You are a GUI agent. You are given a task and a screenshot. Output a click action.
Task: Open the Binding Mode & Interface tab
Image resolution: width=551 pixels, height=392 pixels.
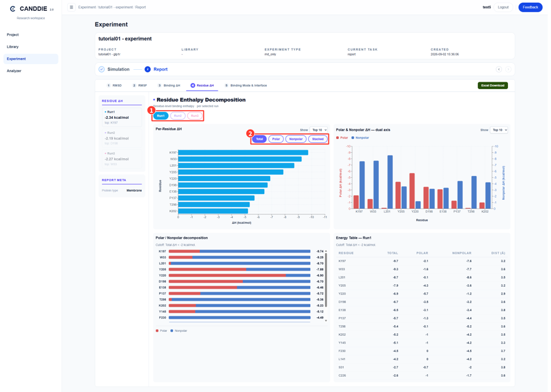pyautogui.click(x=246, y=85)
